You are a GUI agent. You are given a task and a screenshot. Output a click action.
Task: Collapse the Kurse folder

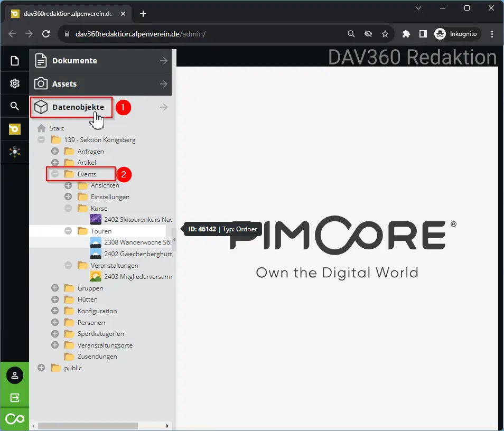pyautogui.click(x=68, y=208)
